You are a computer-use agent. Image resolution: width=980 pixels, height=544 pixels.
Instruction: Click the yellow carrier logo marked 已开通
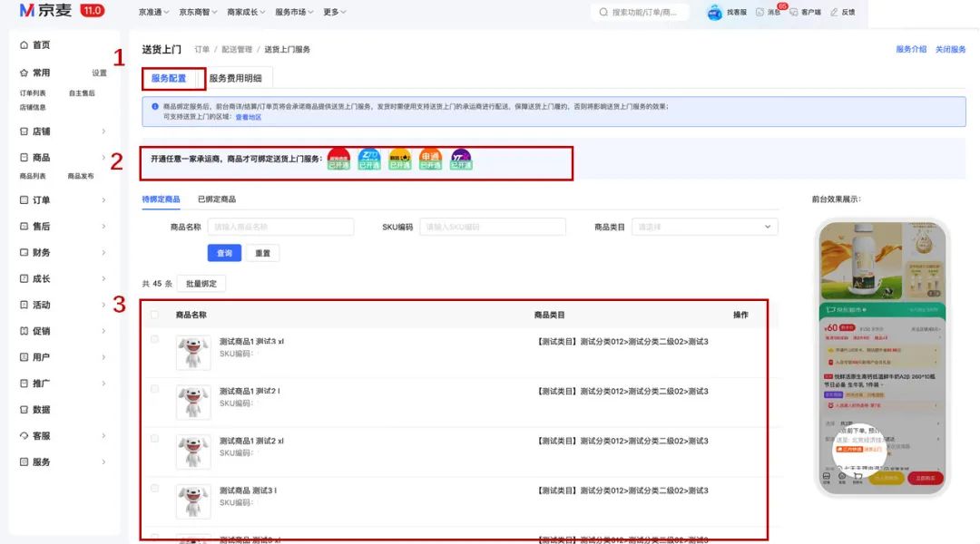400,160
